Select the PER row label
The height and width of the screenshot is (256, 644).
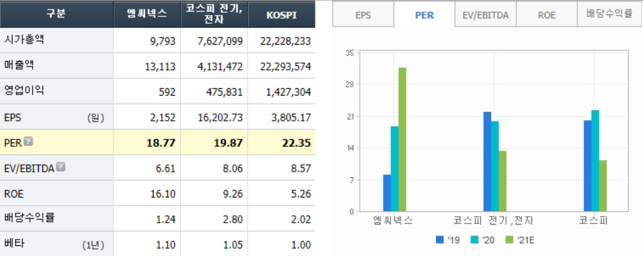tap(13, 143)
